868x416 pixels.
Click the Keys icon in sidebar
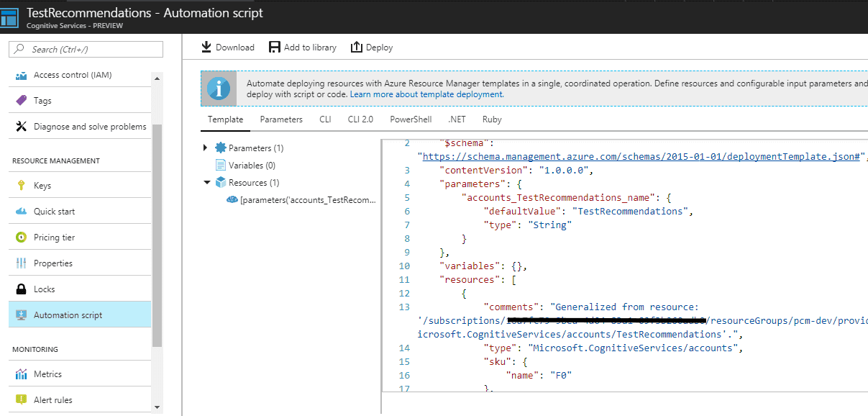21,186
